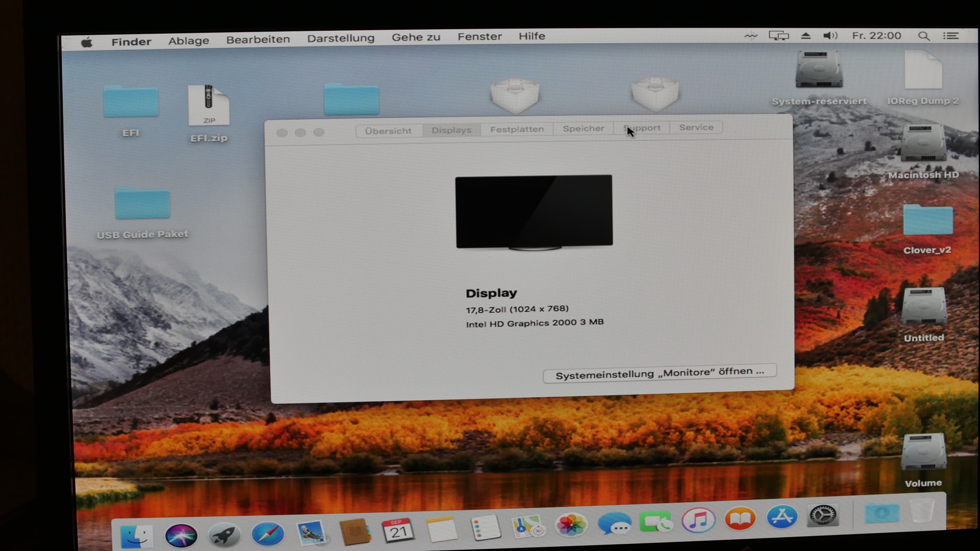This screenshot has width=980, height=551.
Task: Open iTunes music icon in Dock
Action: coord(698,521)
